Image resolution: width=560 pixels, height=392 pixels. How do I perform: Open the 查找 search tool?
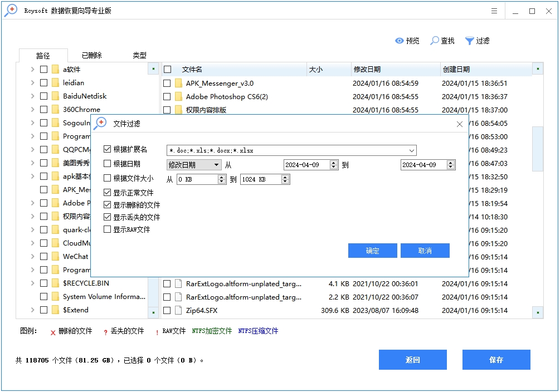coord(443,40)
